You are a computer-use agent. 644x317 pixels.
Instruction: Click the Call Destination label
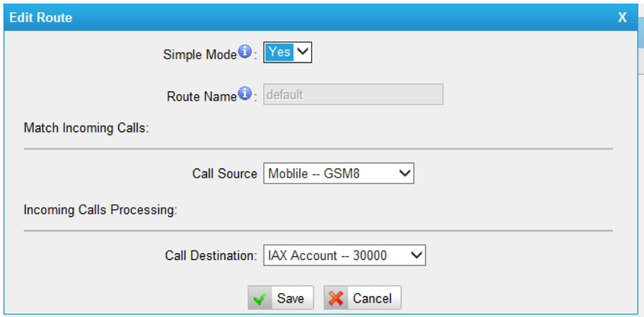click(x=211, y=256)
